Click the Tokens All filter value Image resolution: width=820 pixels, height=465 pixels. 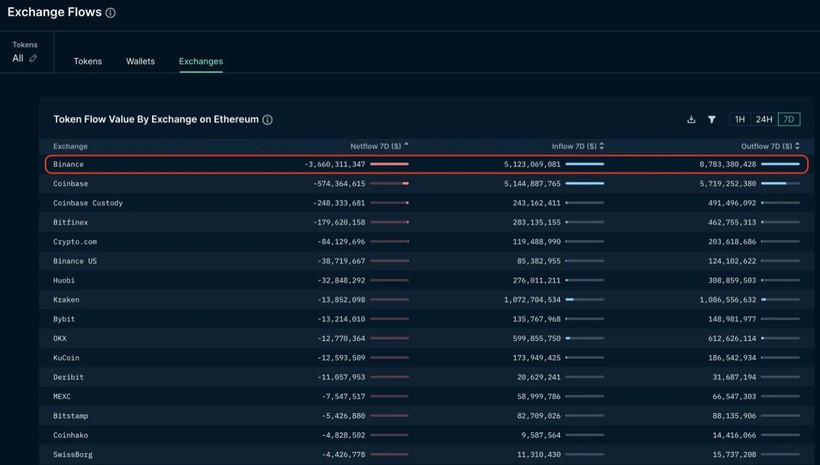(18, 58)
